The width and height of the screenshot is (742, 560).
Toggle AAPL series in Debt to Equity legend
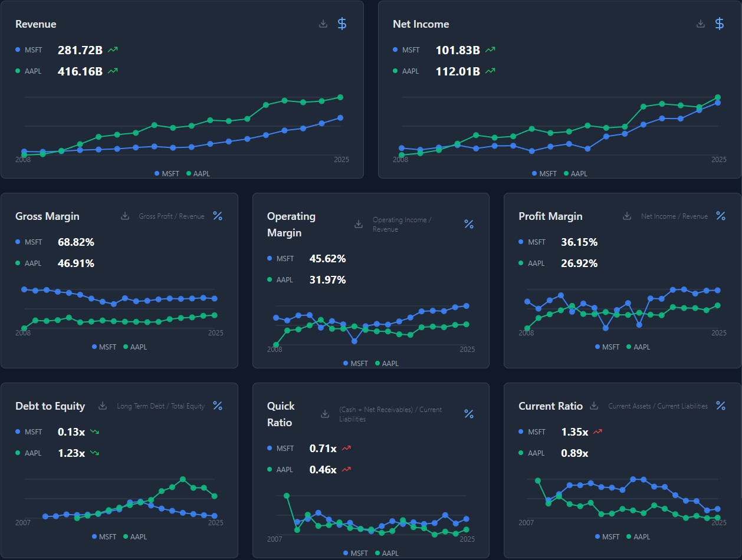click(x=135, y=536)
